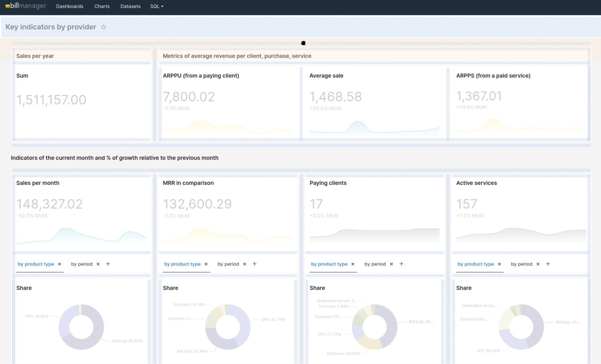Click the 'Backup: 32.49%' donut label

pos(192,351)
